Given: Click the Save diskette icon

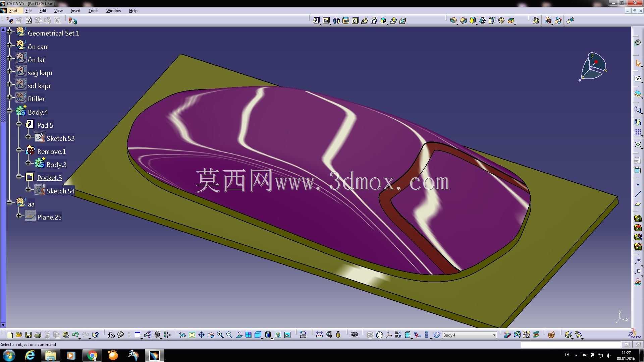Looking at the screenshot, I should (x=29, y=335).
